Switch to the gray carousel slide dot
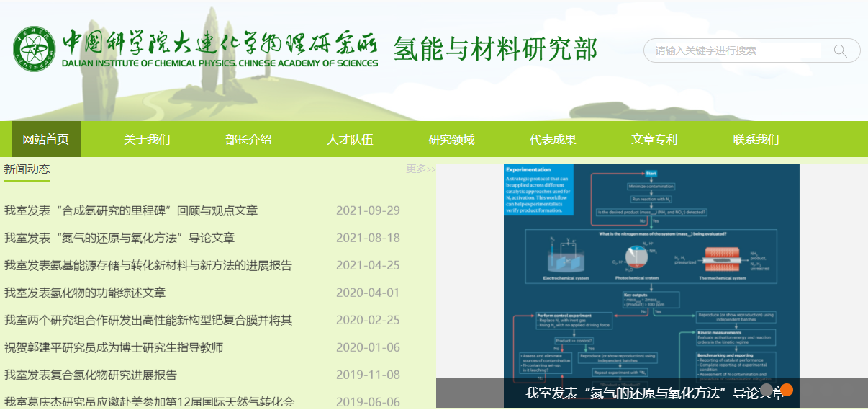 click(x=767, y=390)
